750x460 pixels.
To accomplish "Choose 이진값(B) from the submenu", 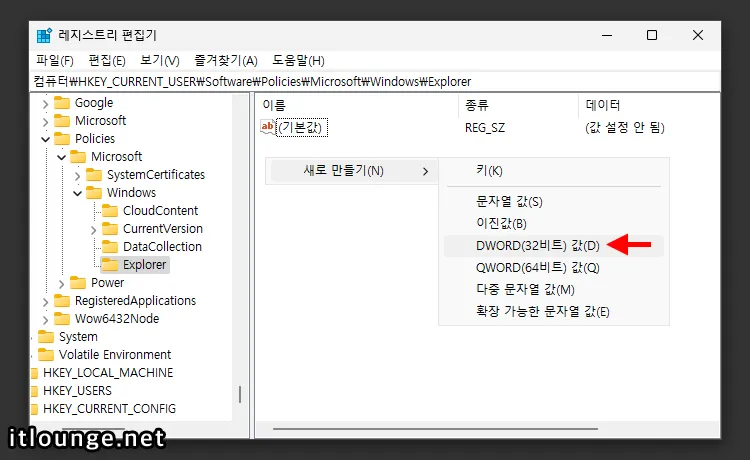I will (554, 223).
